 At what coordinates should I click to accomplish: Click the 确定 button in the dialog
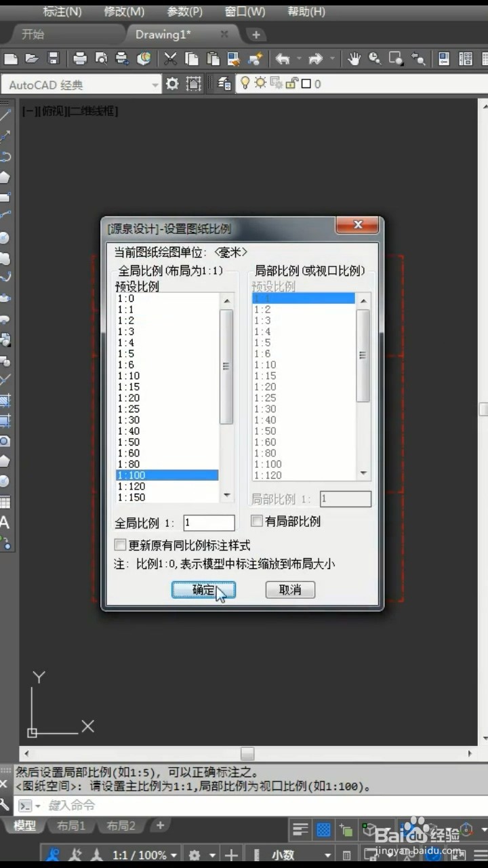click(203, 590)
